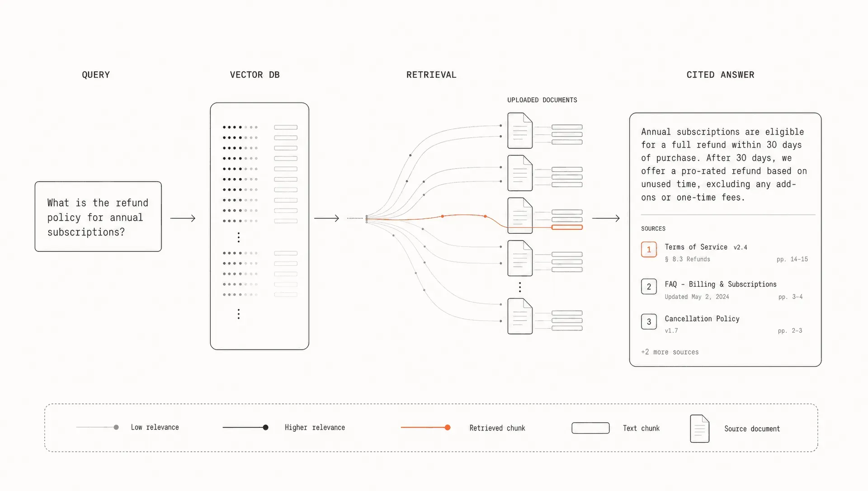Click the SOURCES heading
Image resolution: width=868 pixels, height=491 pixels.
click(653, 229)
